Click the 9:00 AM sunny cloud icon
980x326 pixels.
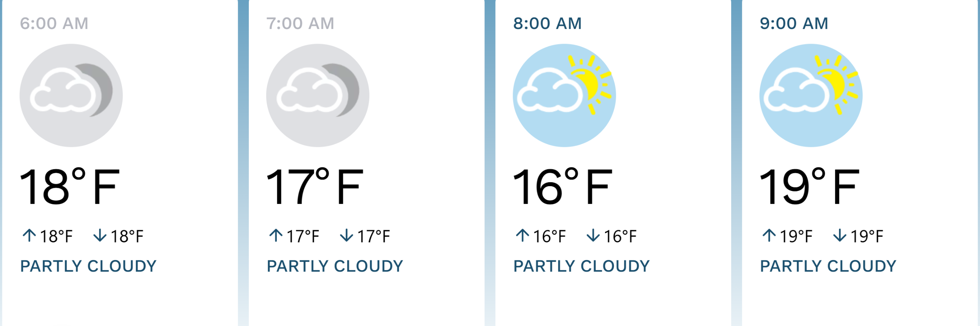(810, 95)
